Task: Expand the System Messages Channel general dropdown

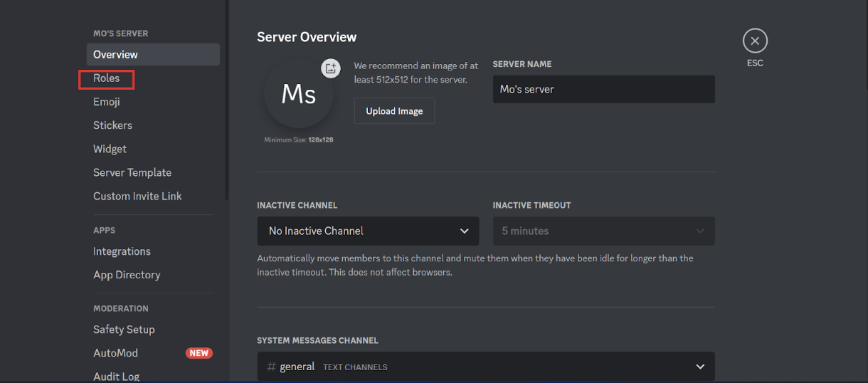Action: coord(485,367)
